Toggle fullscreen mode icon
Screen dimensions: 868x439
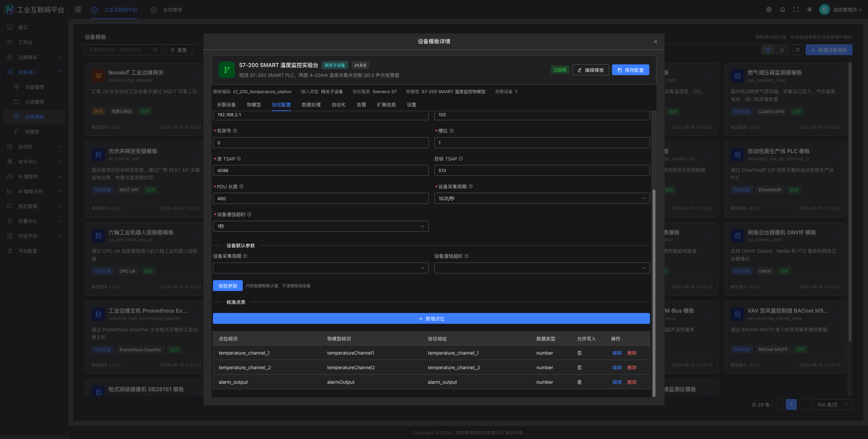796,9
